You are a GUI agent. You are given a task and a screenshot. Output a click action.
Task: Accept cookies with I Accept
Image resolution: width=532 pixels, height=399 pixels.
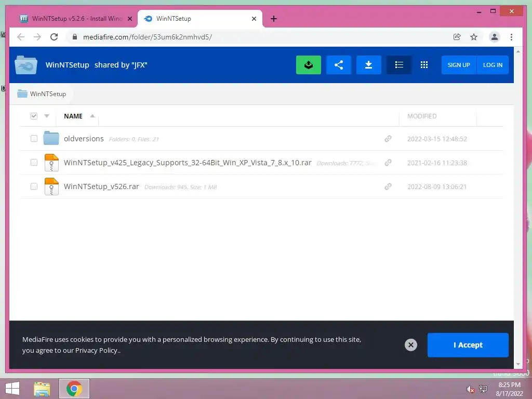click(468, 345)
